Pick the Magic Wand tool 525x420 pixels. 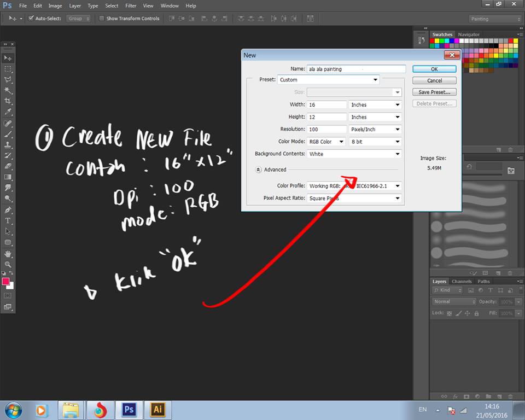8,90
